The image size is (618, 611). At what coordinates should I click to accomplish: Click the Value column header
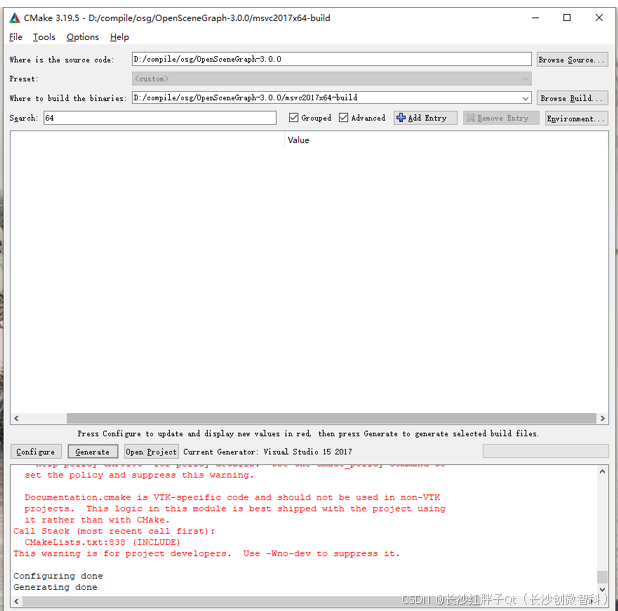298,140
